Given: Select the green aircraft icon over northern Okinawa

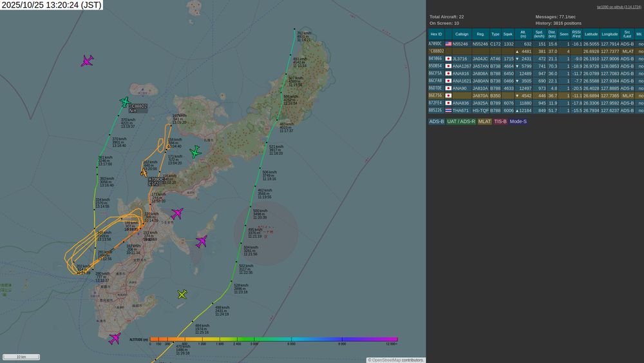Looking at the screenshot, I should pyautogui.click(x=196, y=152).
